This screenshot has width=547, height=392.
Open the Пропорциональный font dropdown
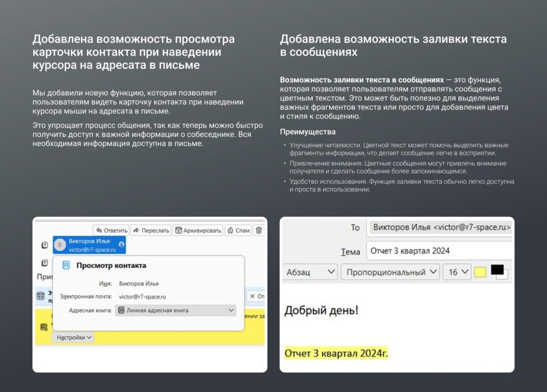[390, 272]
